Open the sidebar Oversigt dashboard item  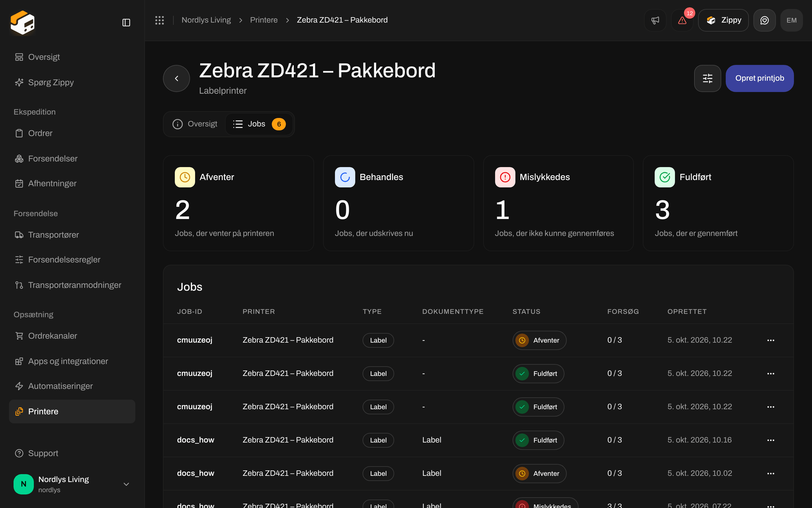pos(72,57)
